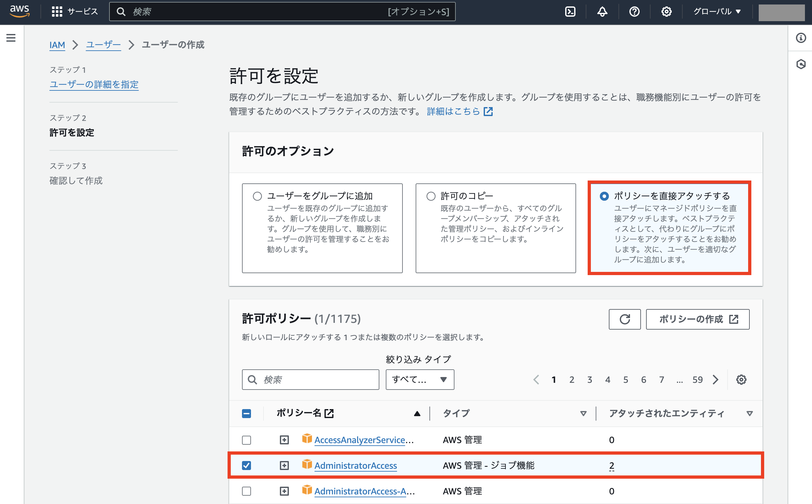Sort policies by ポリシー名 column arrow
The height and width of the screenshot is (504, 812).
point(417,413)
